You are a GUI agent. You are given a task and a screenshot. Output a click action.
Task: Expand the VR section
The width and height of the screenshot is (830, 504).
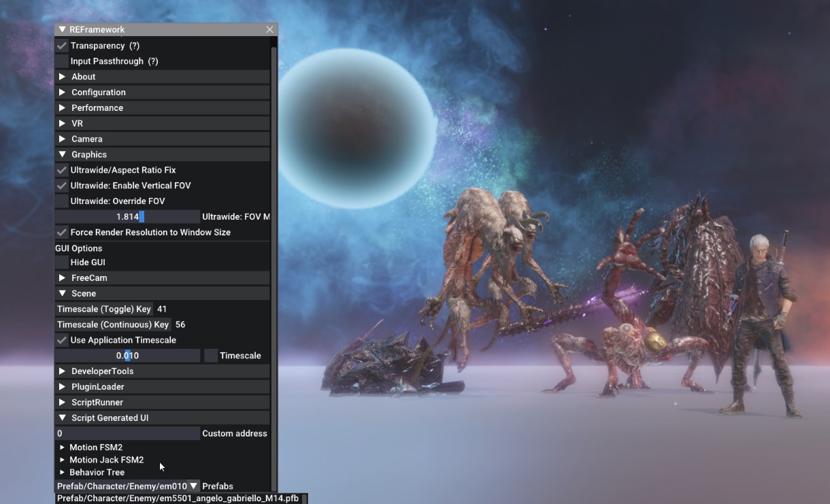[x=163, y=124]
